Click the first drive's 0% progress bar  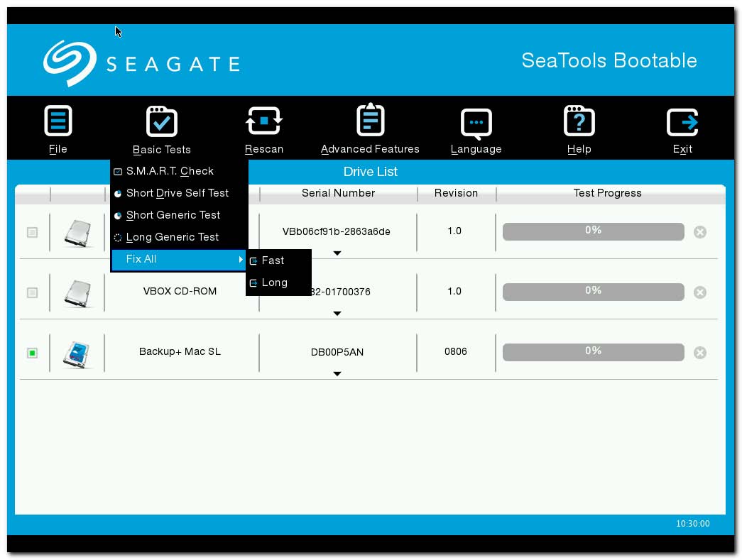[x=594, y=232]
